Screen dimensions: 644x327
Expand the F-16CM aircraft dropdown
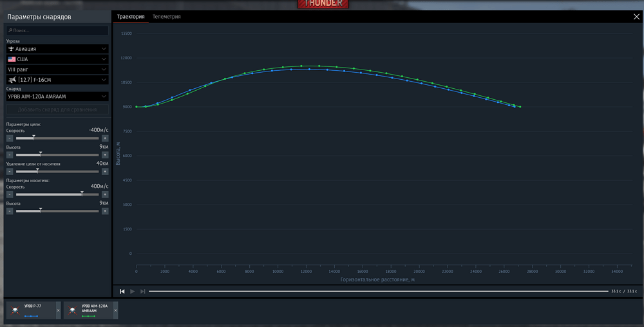pos(57,80)
